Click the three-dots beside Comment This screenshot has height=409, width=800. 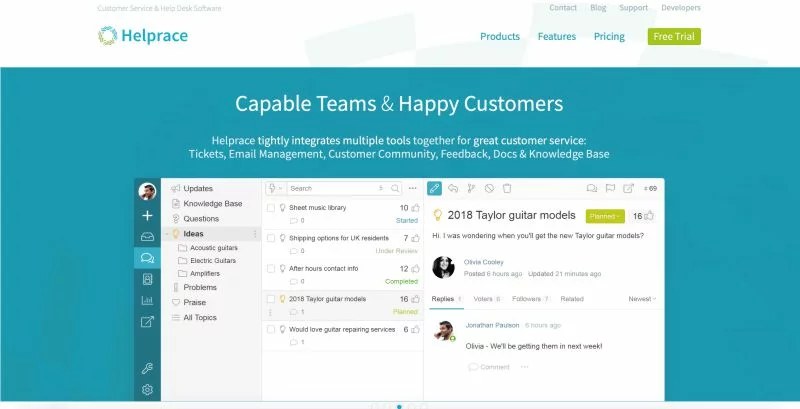pyautogui.click(x=524, y=367)
